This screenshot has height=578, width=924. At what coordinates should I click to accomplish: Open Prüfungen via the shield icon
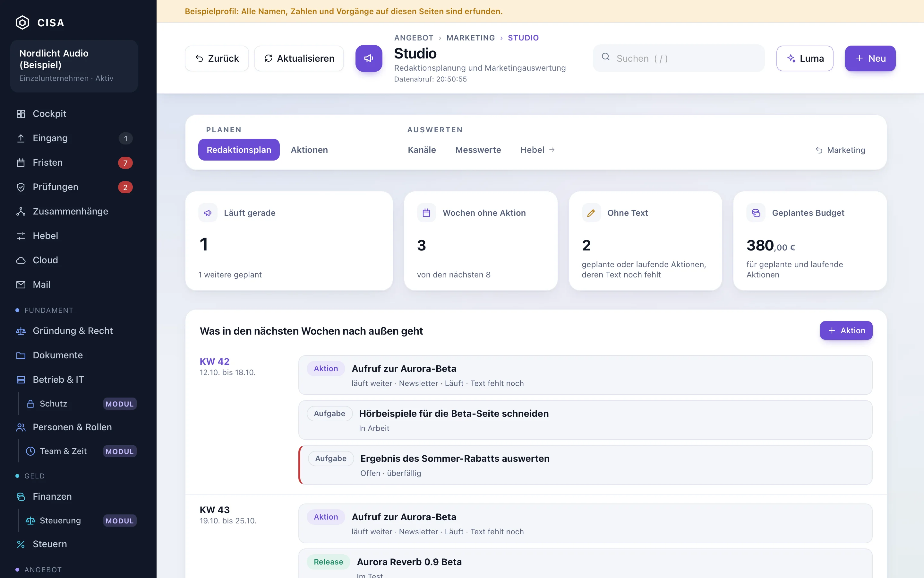(21, 187)
